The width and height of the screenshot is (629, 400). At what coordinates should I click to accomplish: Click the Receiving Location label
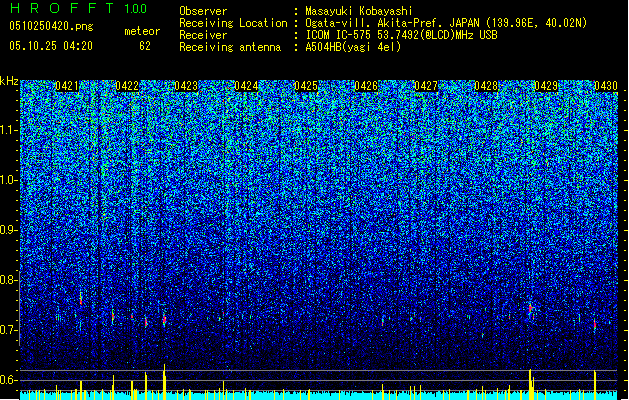(x=233, y=23)
